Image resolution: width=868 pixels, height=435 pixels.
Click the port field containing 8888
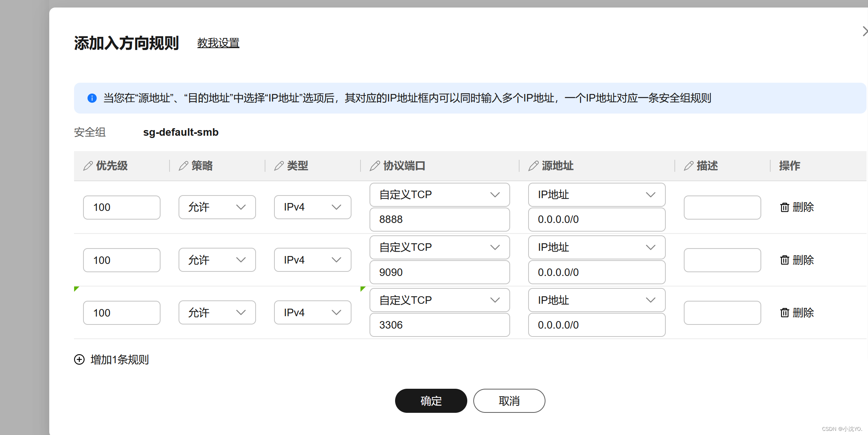(x=440, y=220)
